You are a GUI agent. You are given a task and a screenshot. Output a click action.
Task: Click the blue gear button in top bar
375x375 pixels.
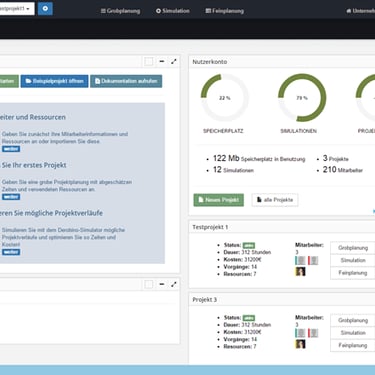coord(45,8)
